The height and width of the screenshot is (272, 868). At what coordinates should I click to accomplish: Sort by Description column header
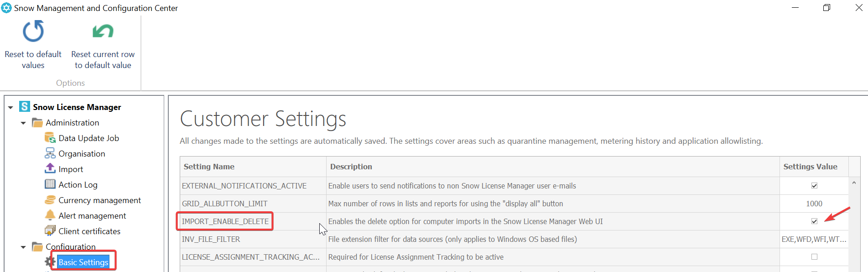(x=553, y=167)
